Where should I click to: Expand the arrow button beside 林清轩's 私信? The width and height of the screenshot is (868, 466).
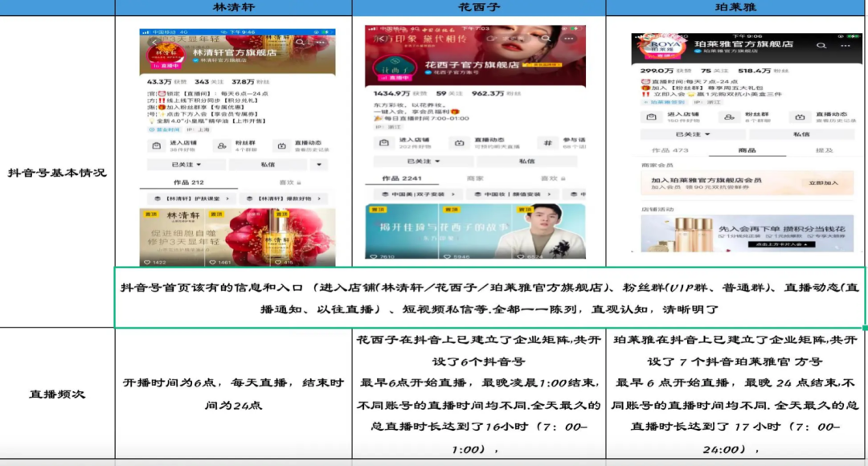point(319,165)
